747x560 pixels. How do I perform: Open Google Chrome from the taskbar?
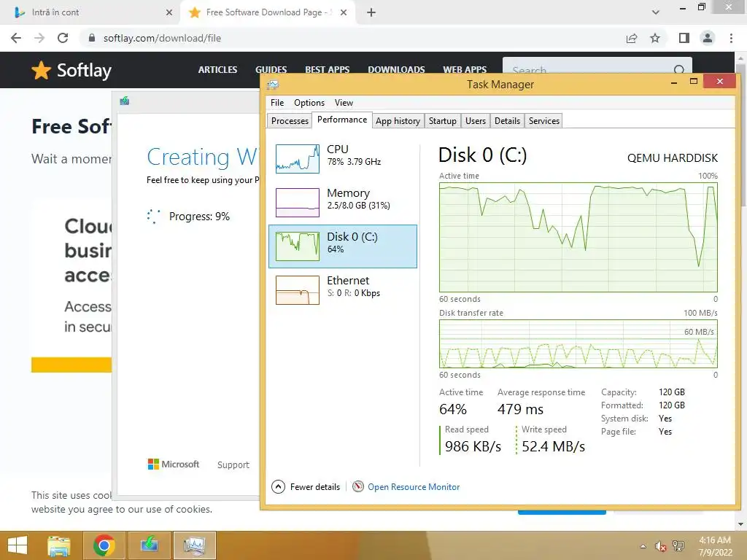point(104,545)
